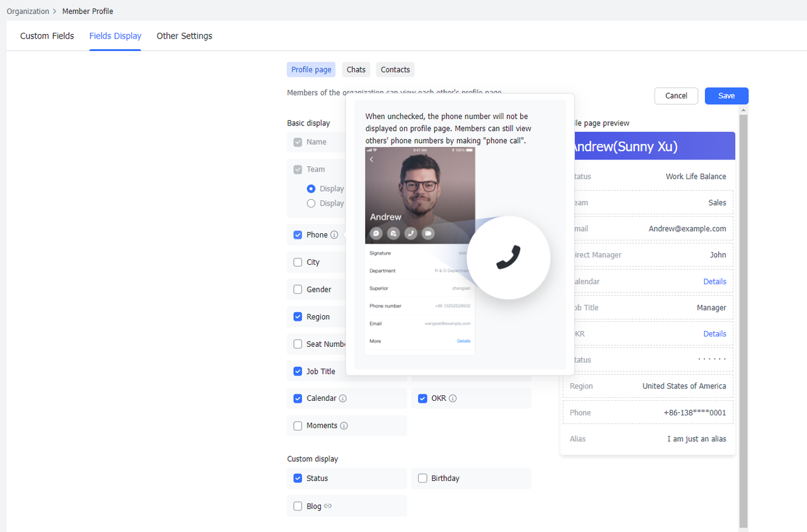Click the back arrow in phone preview image
Screen dimensions: 807x532
(x=372, y=159)
